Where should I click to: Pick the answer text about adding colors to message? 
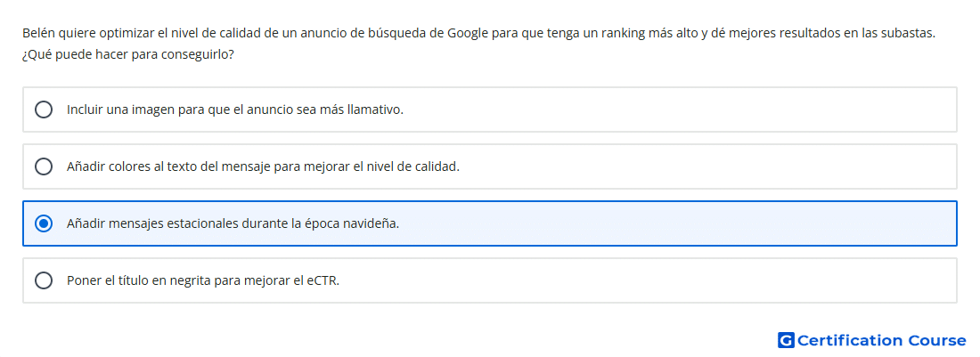263,166
